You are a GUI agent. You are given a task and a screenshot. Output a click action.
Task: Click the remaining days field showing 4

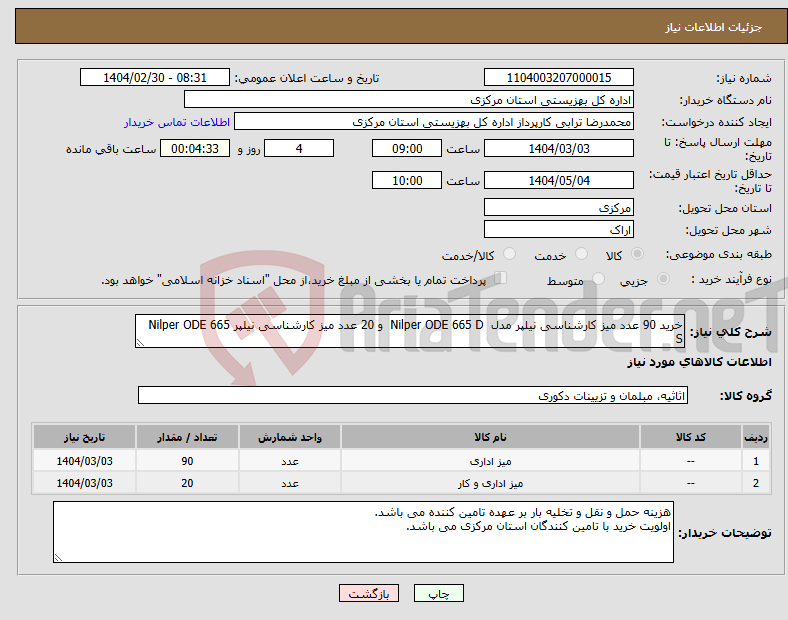click(299, 148)
